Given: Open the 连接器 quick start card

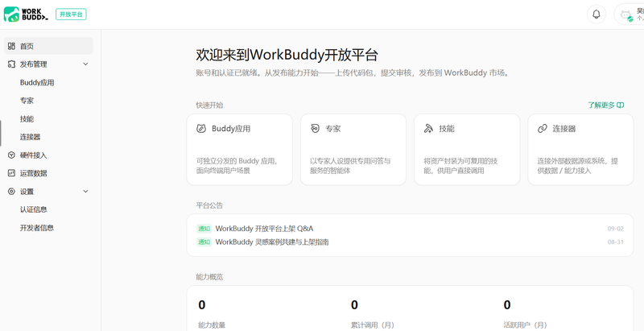Looking at the screenshot, I should coord(580,150).
